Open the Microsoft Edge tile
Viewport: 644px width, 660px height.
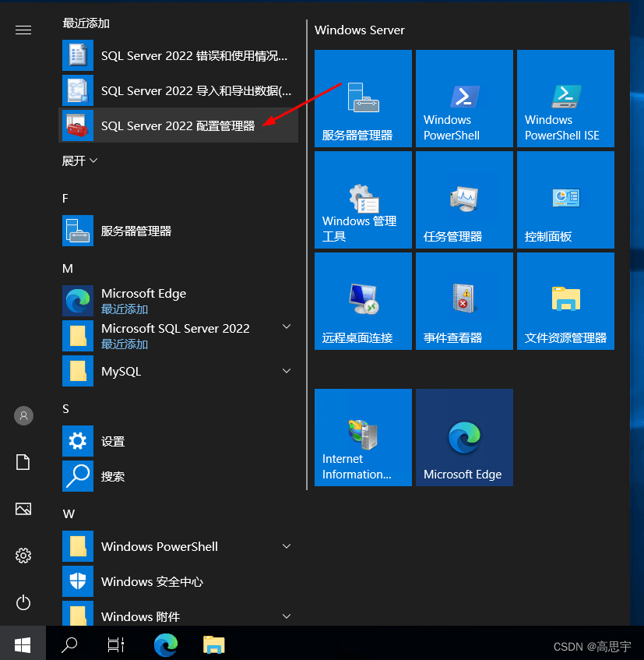[464, 438]
